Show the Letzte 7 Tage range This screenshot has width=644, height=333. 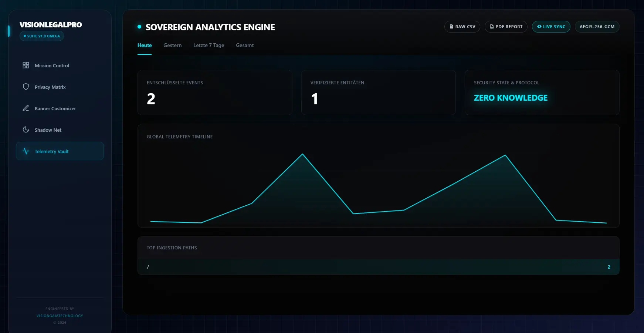[209, 45]
